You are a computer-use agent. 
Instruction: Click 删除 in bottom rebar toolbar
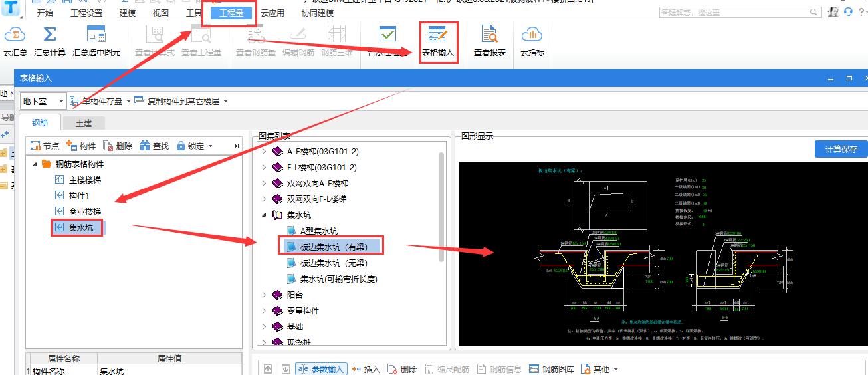coord(402,369)
